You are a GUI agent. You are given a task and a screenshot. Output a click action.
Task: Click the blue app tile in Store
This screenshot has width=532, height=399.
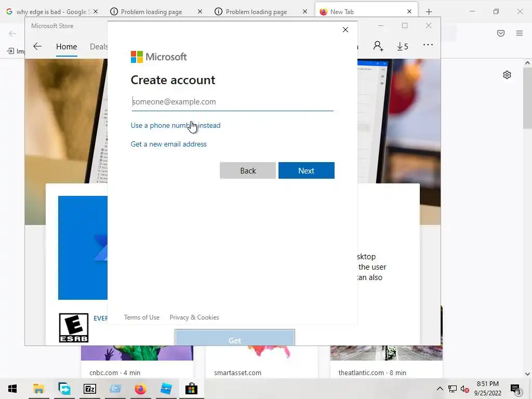coord(83,248)
